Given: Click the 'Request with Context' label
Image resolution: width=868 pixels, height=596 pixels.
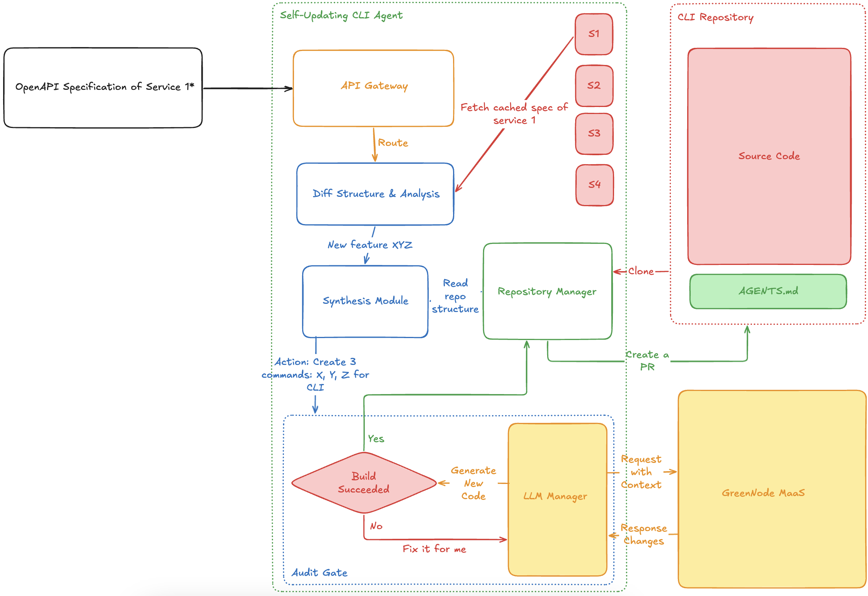Looking at the screenshot, I should (x=641, y=472).
